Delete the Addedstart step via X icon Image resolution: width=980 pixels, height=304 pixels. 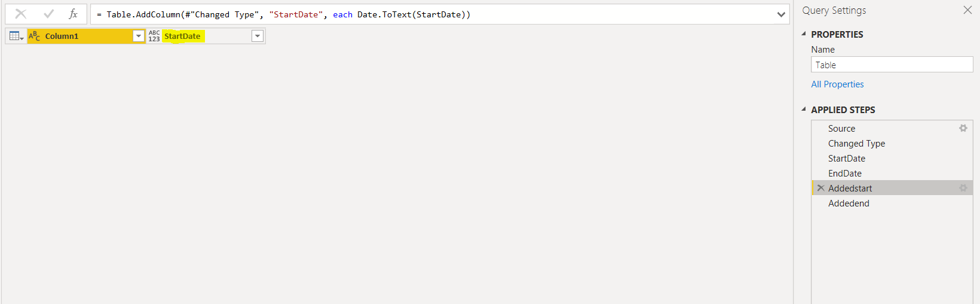[820, 188]
